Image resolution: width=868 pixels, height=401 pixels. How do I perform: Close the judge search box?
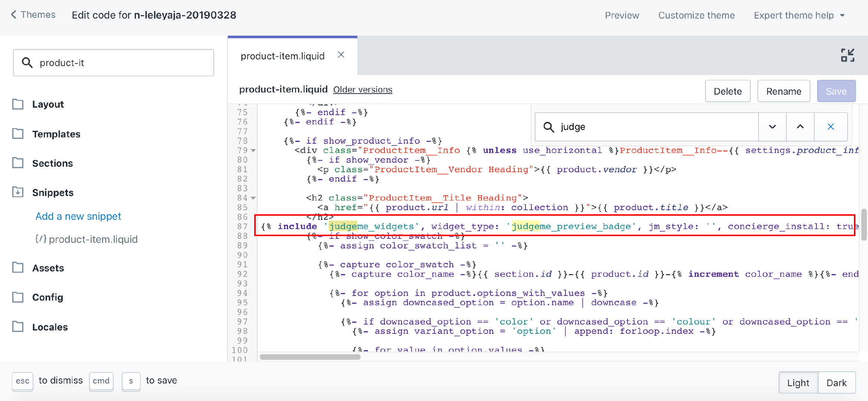[x=831, y=127]
